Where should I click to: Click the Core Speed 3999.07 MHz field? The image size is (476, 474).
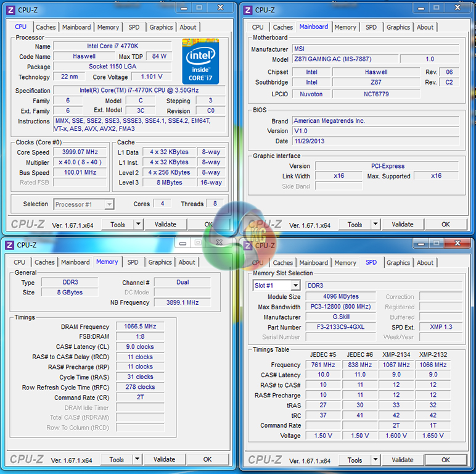(x=80, y=152)
